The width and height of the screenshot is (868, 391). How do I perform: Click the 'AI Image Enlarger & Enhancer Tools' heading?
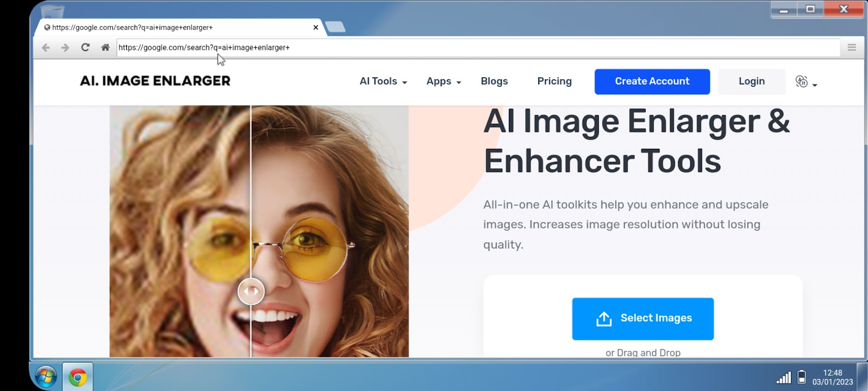coord(637,141)
